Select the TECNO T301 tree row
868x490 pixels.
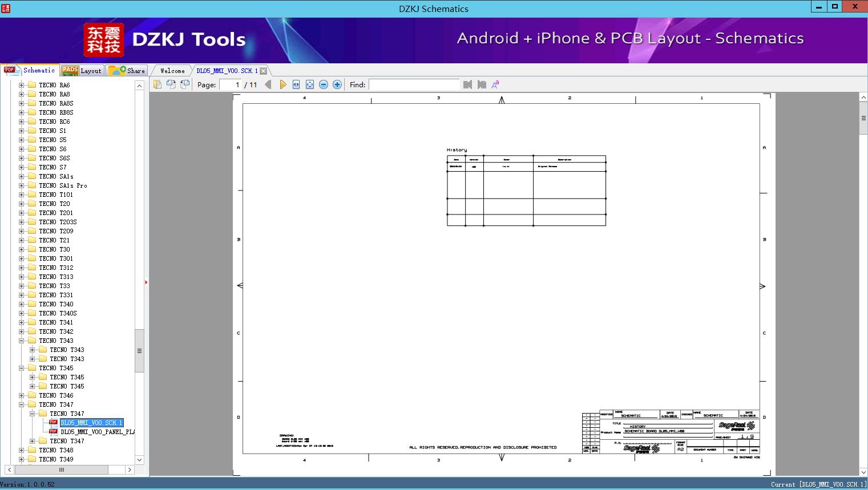56,258
